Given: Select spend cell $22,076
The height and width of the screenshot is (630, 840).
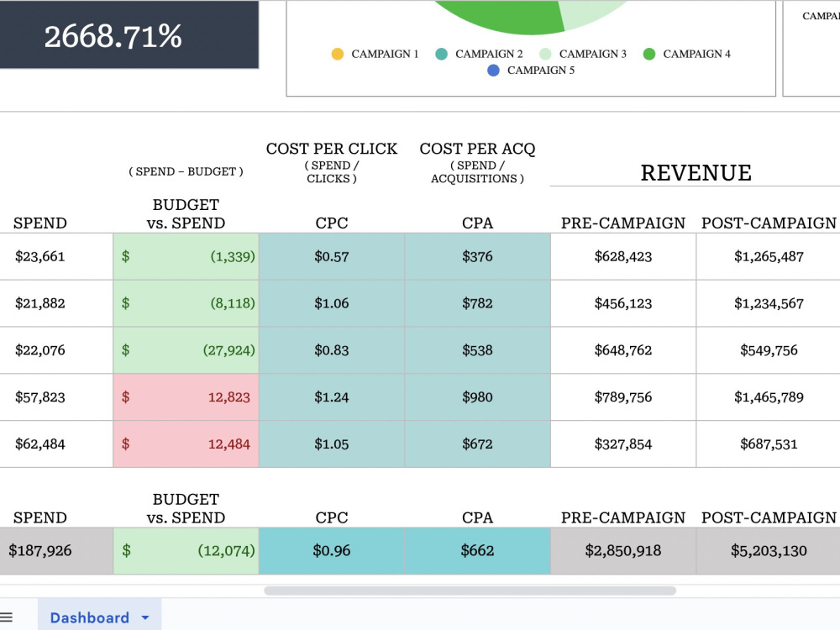Looking at the screenshot, I should click(56, 350).
